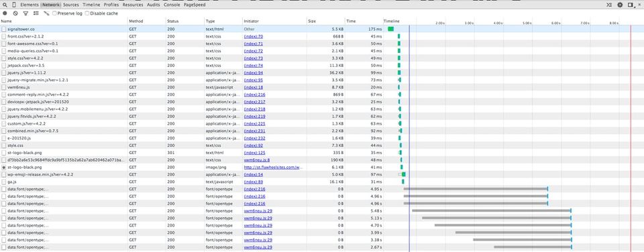Image resolution: width=644 pixels, height=252 pixels.
Task: Select the jetpack.css?ver=3.5 request
Action: click(x=26, y=65)
